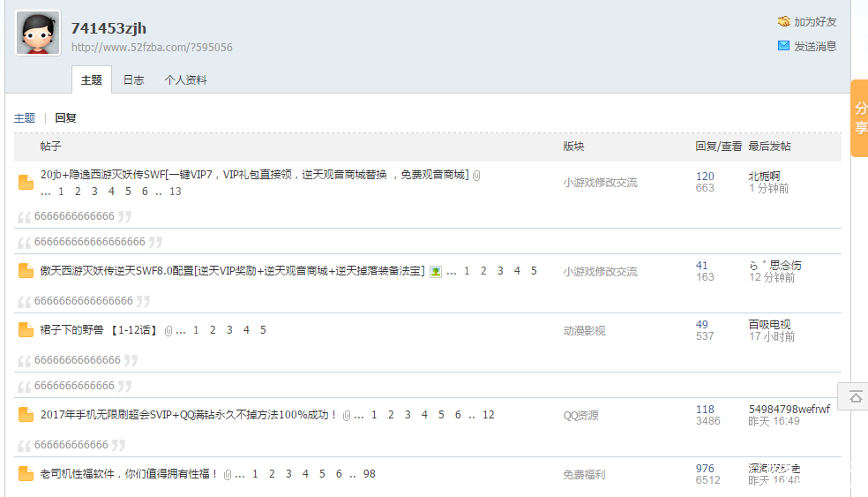The width and height of the screenshot is (868, 497).
Task: Go to page 4 of 裙子下的野兽 thread
Action: tap(246, 329)
